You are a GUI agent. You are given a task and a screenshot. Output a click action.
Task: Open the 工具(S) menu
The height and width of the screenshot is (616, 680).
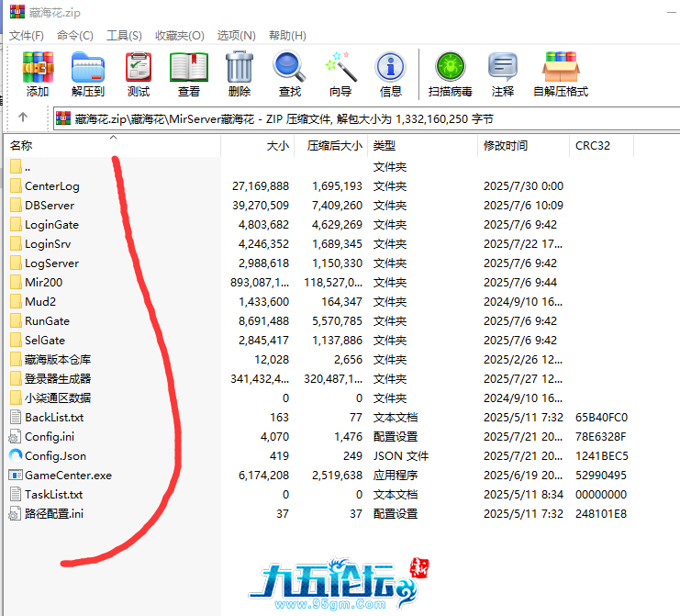(x=124, y=35)
